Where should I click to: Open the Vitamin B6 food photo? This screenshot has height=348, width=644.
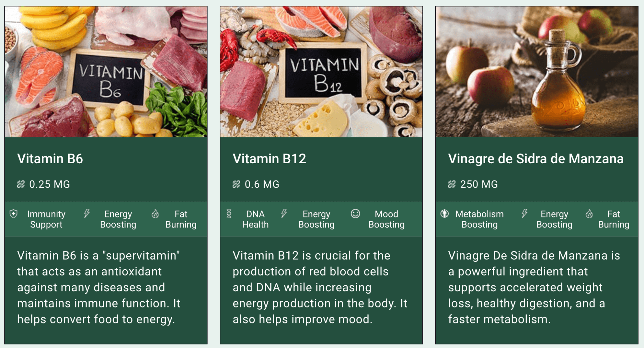coord(106,72)
